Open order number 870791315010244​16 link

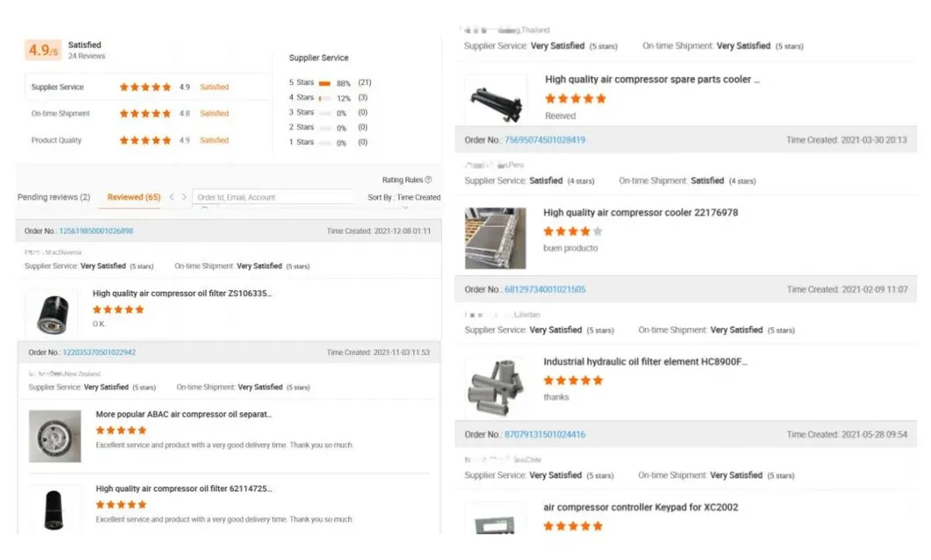[544, 434]
